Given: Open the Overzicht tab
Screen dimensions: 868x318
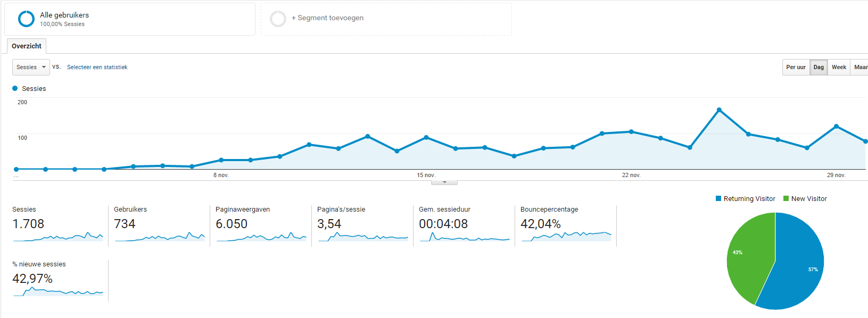Looking at the screenshot, I should pos(27,46).
